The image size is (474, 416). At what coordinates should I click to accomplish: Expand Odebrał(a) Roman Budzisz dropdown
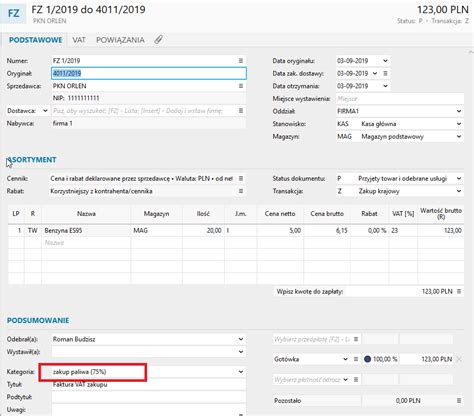tap(241, 339)
